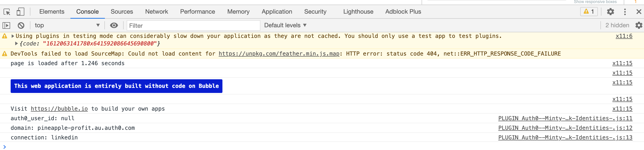Open console settings gear beside hidden count

pos(639,25)
